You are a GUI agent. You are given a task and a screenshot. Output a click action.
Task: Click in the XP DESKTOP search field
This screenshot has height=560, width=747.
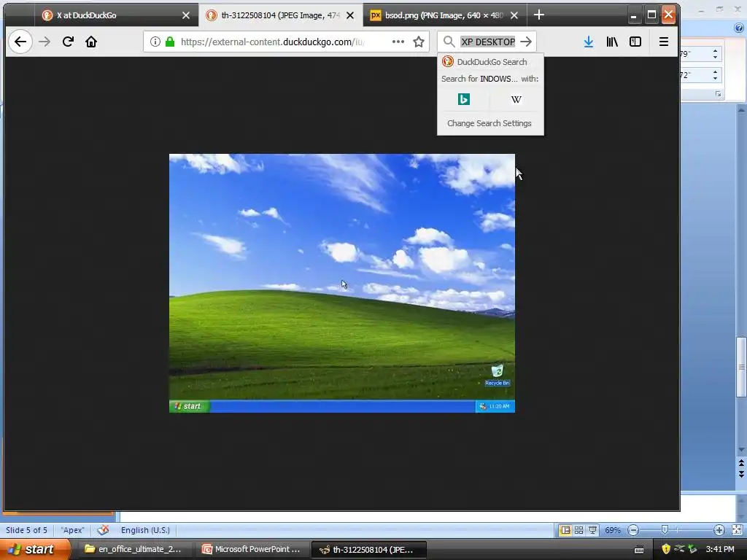point(488,42)
